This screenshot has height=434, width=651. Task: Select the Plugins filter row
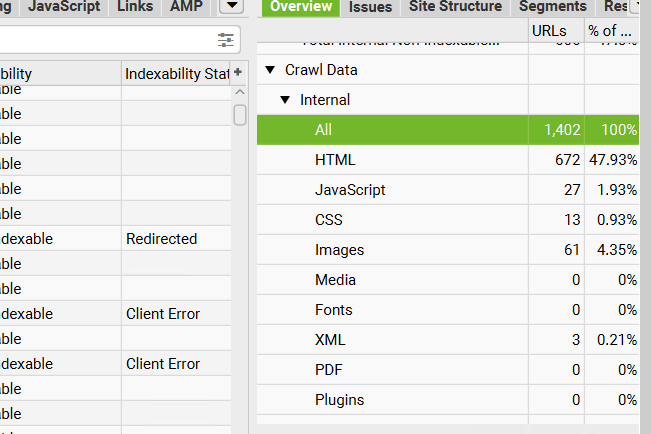point(448,400)
